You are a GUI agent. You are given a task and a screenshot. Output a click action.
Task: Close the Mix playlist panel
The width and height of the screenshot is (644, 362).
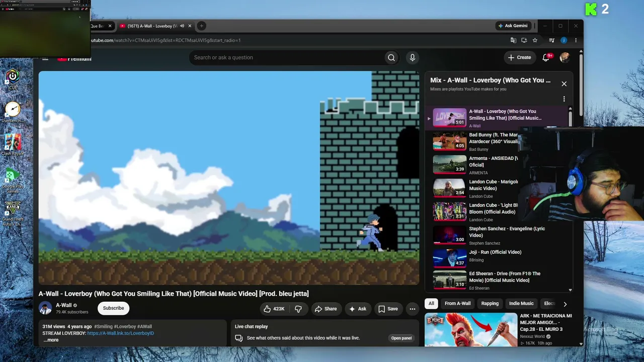[x=564, y=84]
